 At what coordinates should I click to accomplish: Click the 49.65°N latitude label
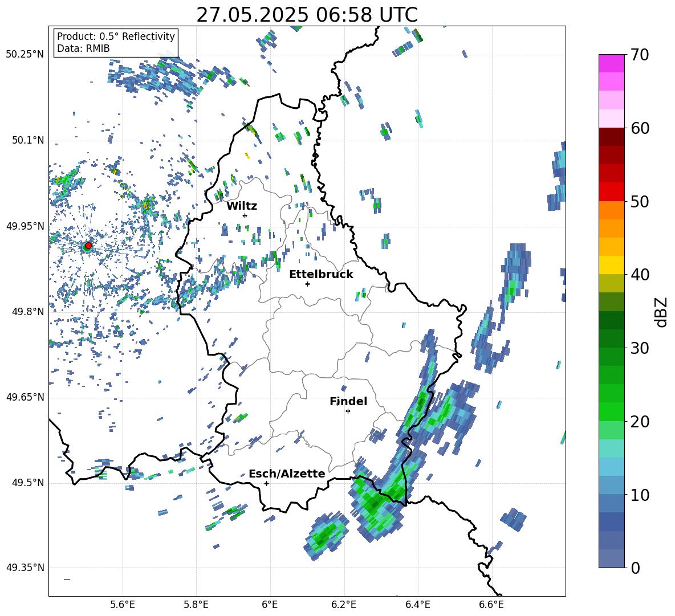26,397
